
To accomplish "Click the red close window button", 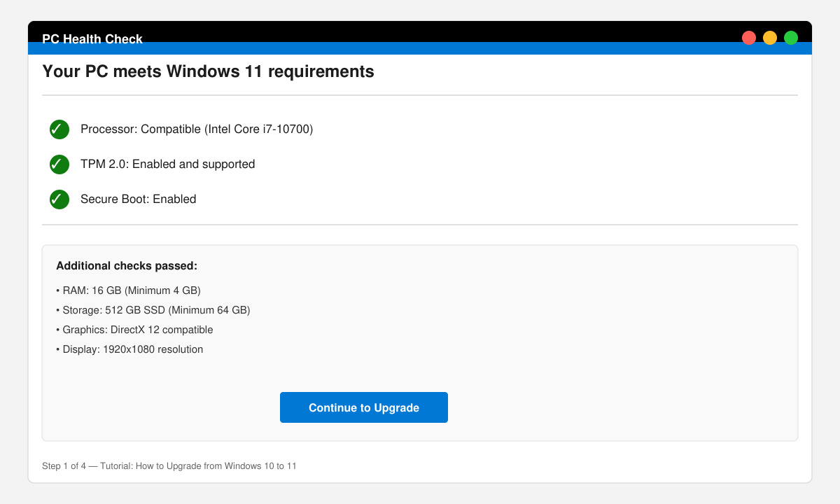I will (x=749, y=38).
